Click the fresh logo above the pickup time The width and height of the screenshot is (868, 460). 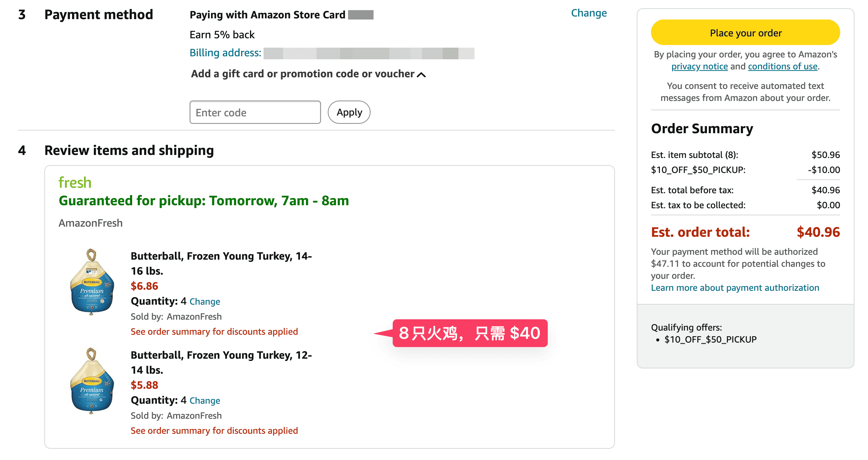(x=75, y=182)
